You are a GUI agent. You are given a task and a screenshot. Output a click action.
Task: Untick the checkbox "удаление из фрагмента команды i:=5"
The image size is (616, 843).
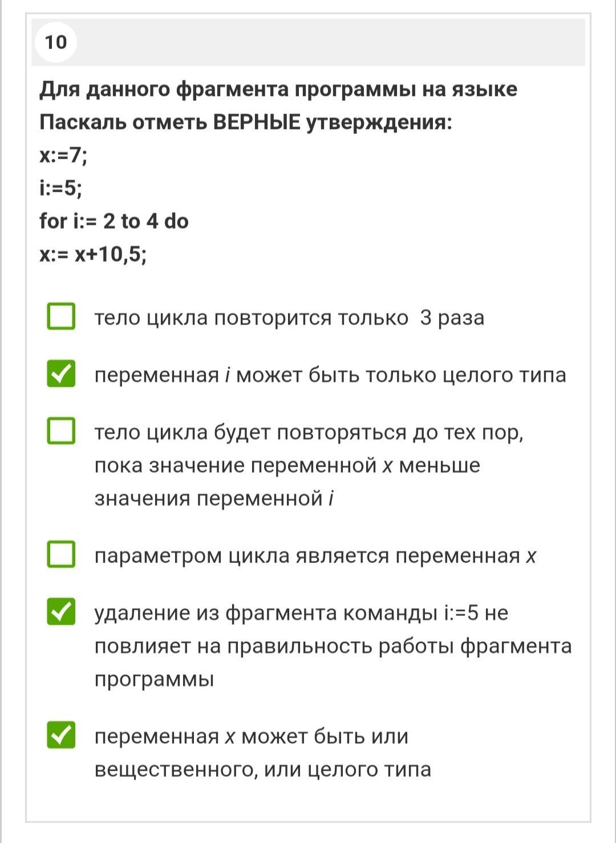coord(61,611)
